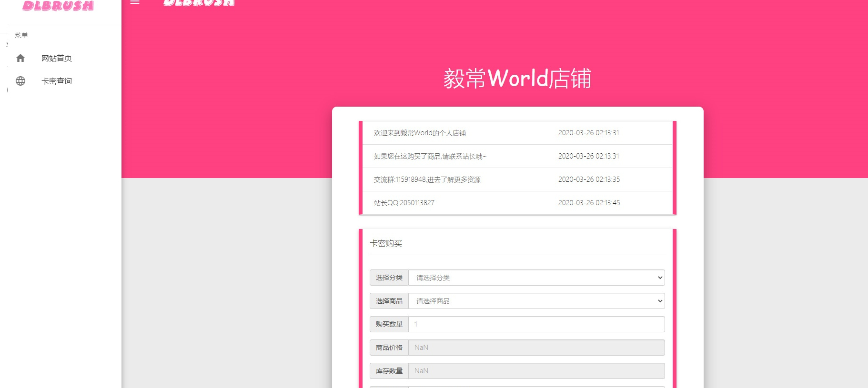Click the 商品价格 NaN field
The image size is (868, 388).
point(536,348)
